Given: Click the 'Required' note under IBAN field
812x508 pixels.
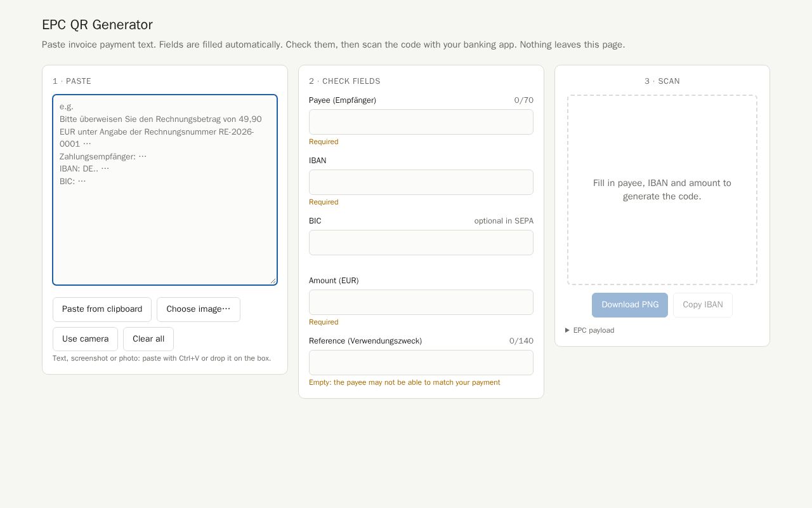Looking at the screenshot, I should pos(324,202).
